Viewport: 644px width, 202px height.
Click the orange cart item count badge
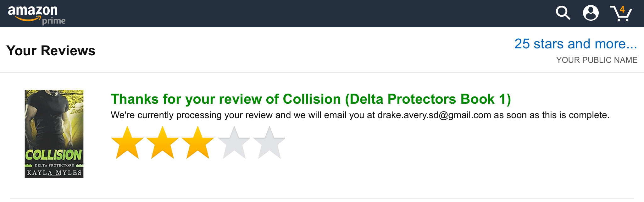point(622,9)
